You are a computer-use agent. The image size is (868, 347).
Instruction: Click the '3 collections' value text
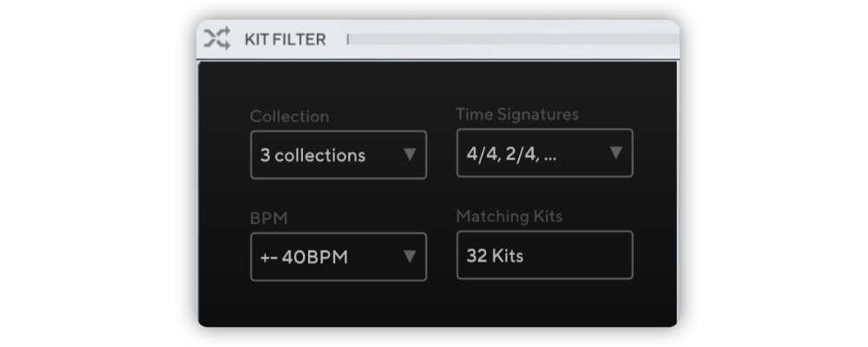click(x=312, y=155)
